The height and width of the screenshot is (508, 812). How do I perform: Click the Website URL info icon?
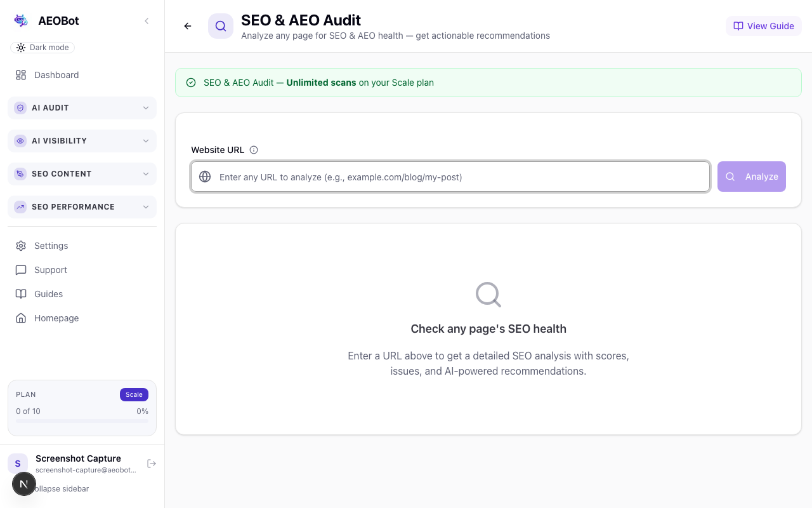[254, 150]
